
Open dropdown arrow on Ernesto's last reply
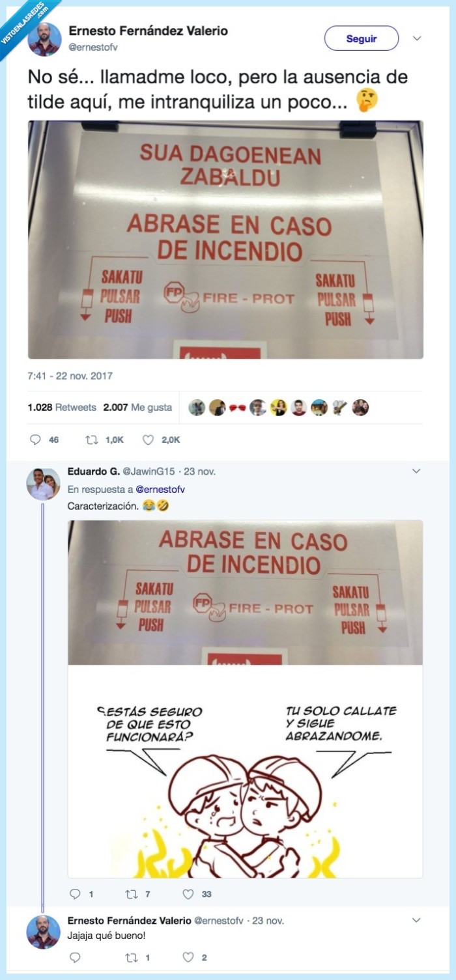[x=417, y=920]
